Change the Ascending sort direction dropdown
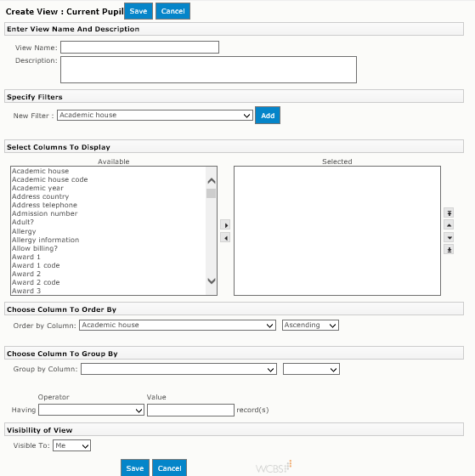Image resolution: width=475 pixels, height=476 pixels. pos(310,326)
